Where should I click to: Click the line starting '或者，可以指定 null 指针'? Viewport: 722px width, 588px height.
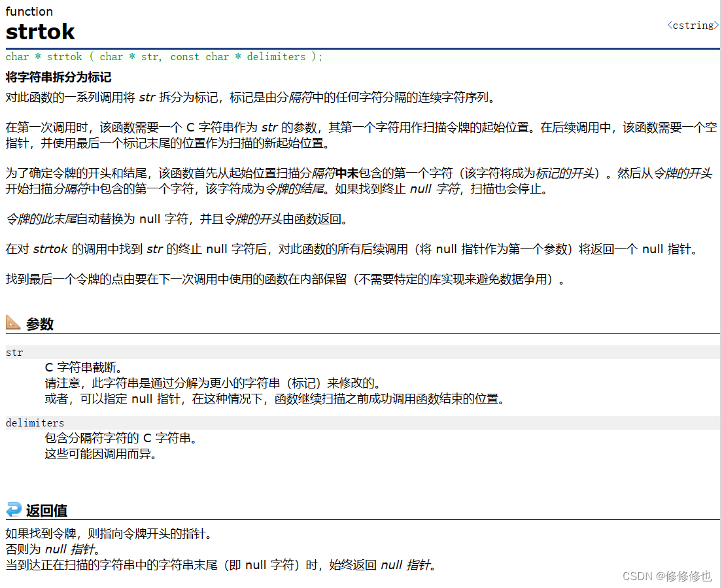[275, 399]
